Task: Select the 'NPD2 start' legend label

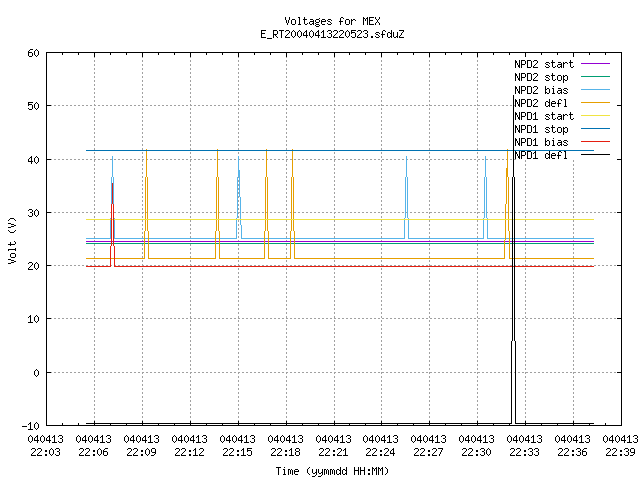Action: point(544,64)
